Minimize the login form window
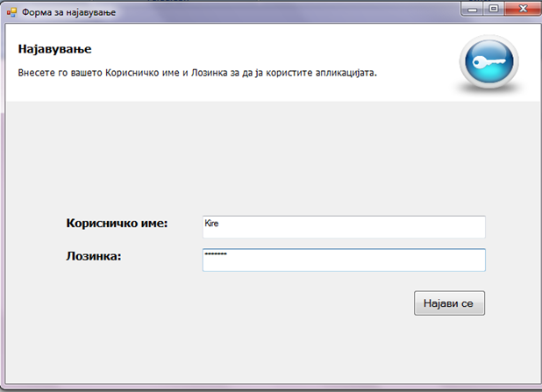Screen dimensions: 542x392 point(476,10)
